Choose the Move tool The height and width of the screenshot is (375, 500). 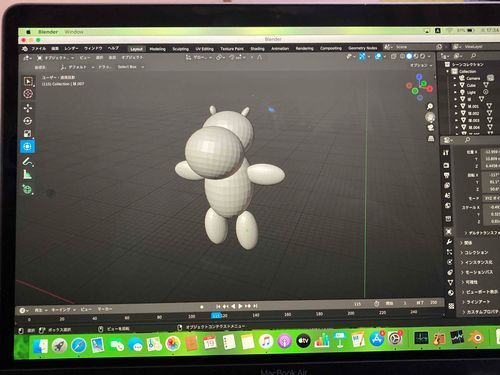(x=28, y=108)
